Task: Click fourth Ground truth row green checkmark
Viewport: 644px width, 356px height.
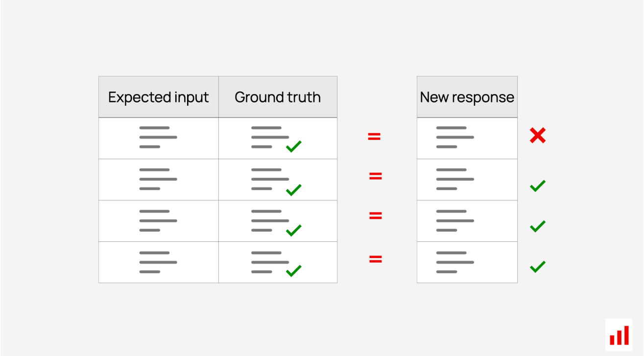Action: pyautogui.click(x=293, y=271)
